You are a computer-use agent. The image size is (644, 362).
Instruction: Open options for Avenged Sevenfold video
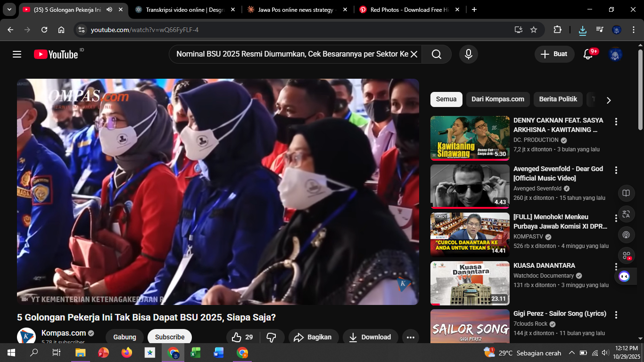click(x=616, y=170)
